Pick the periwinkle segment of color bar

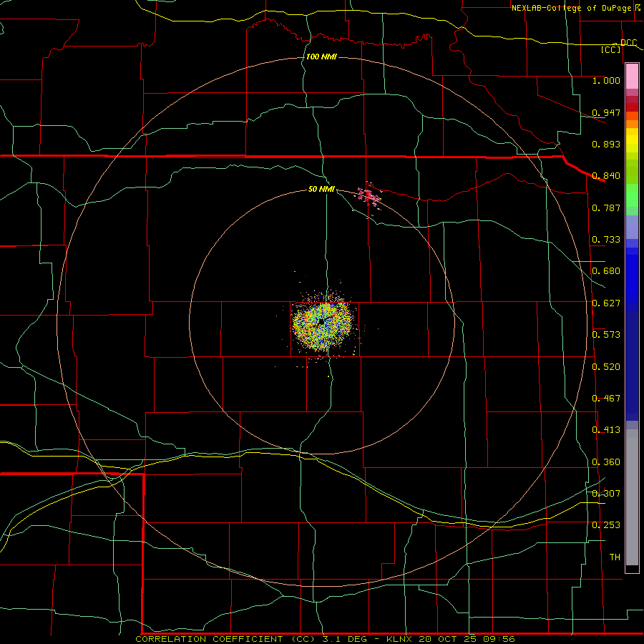click(632, 227)
